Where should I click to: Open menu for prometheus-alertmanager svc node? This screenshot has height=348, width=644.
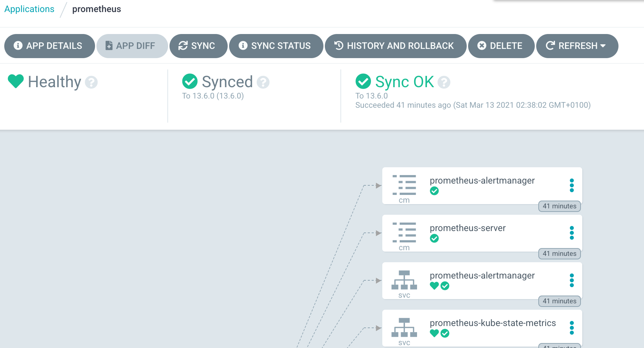(x=572, y=280)
